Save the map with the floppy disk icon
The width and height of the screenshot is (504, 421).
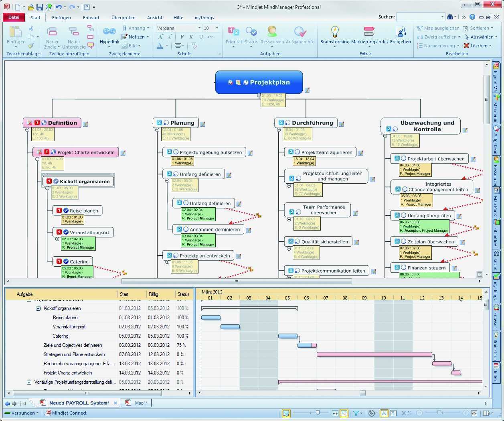40,7
